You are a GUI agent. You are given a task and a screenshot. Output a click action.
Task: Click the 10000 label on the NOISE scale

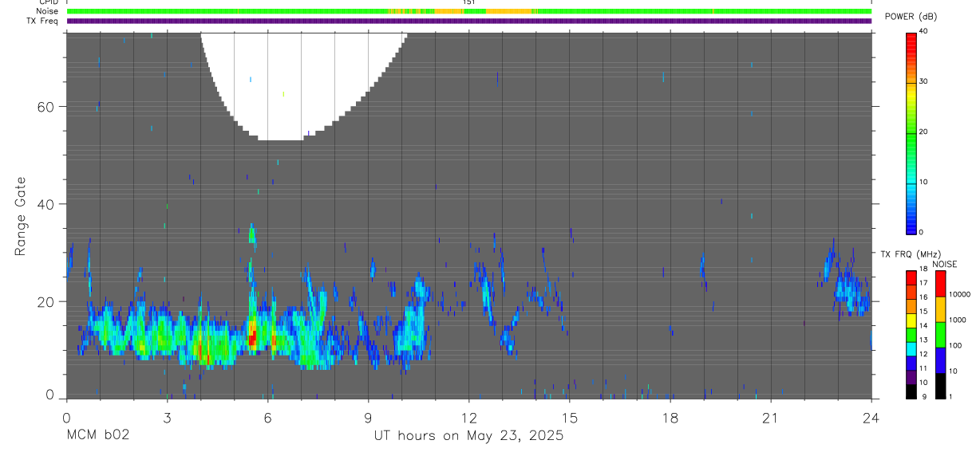coord(958,294)
